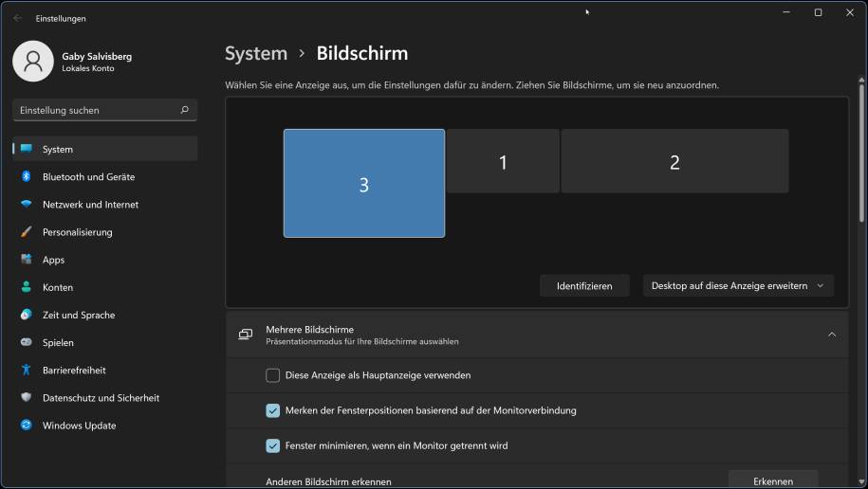
Task: Click the back arrow beside Einstellungen
Action: click(18, 18)
